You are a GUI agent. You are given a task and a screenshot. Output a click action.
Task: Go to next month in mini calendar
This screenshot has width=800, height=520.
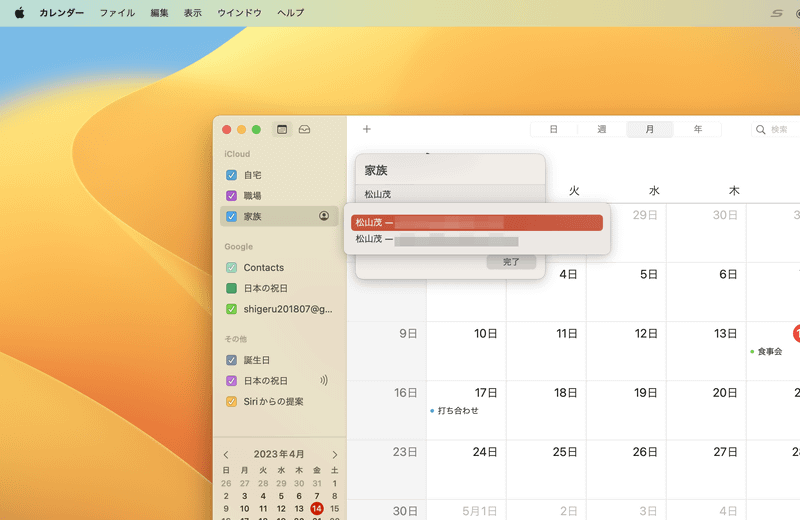pos(335,454)
